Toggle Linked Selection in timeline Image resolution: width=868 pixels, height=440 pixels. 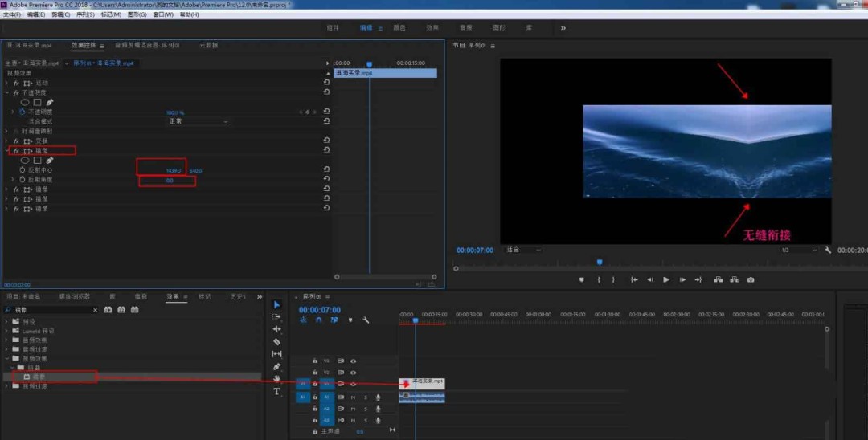click(334, 320)
